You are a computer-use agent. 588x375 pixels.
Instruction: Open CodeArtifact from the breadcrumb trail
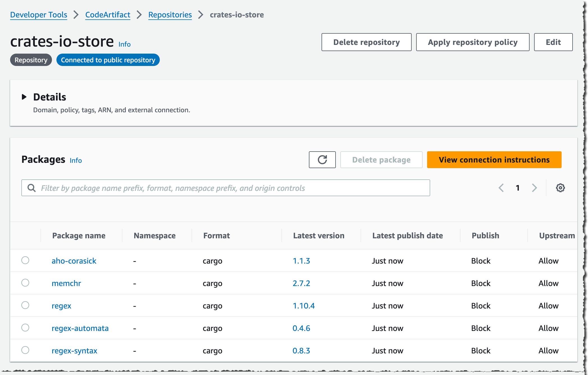tap(108, 15)
